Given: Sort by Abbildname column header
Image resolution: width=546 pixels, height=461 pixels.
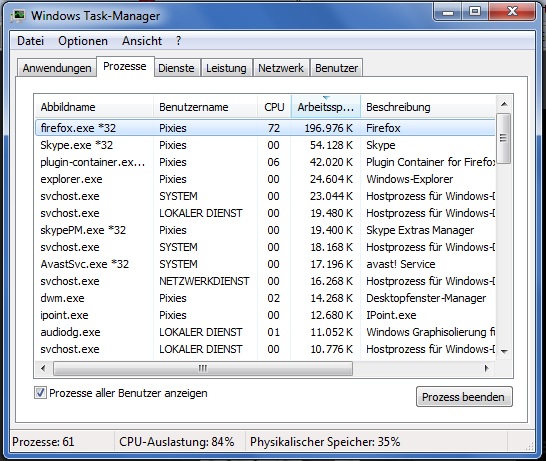Looking at the screenshot, I should [94, 107].
